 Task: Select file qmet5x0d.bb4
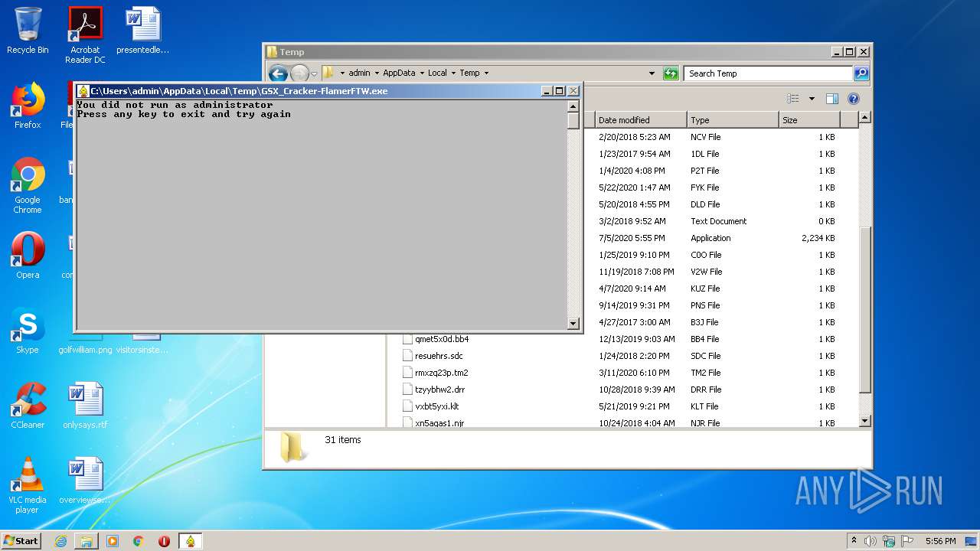[x=442, y=339]
